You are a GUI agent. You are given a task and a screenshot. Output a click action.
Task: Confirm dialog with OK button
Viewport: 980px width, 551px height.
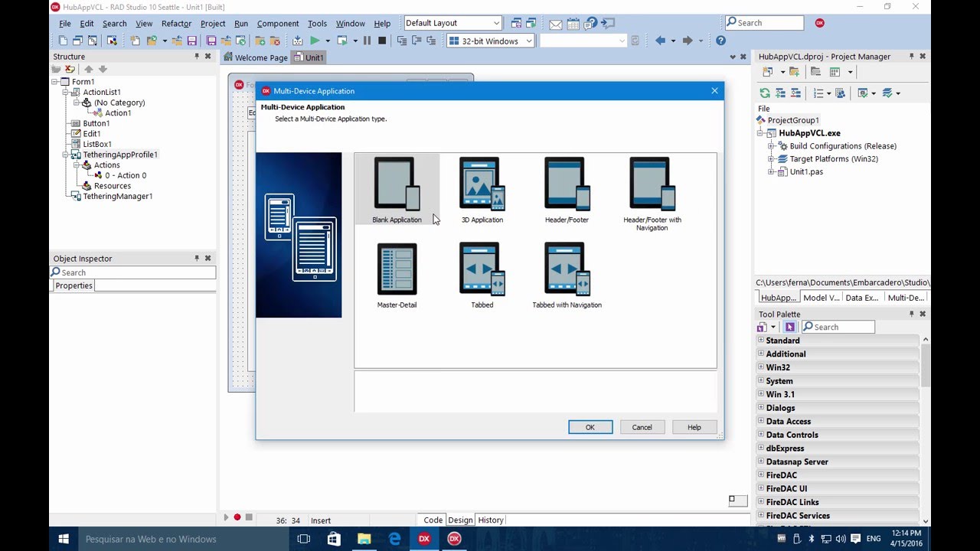click(x=590, y=427)
